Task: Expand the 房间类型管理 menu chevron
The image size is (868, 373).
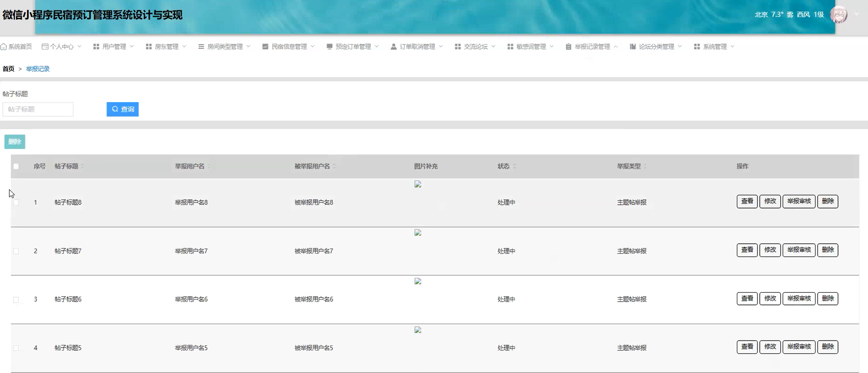Action: 248,46
